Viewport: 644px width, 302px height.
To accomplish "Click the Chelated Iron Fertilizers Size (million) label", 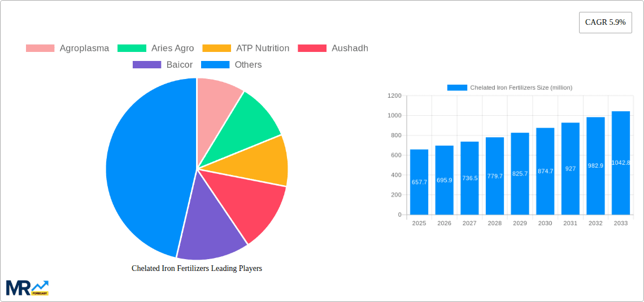I will click(521, 87).
